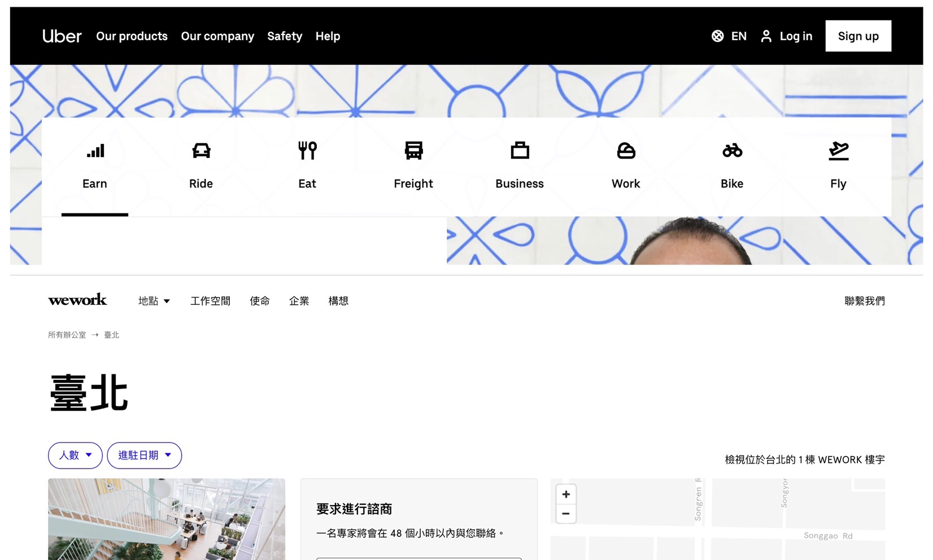Click the Sign up button
This screenshot has height=560, width=933.
pyautogui.click(x=858, y=36)
